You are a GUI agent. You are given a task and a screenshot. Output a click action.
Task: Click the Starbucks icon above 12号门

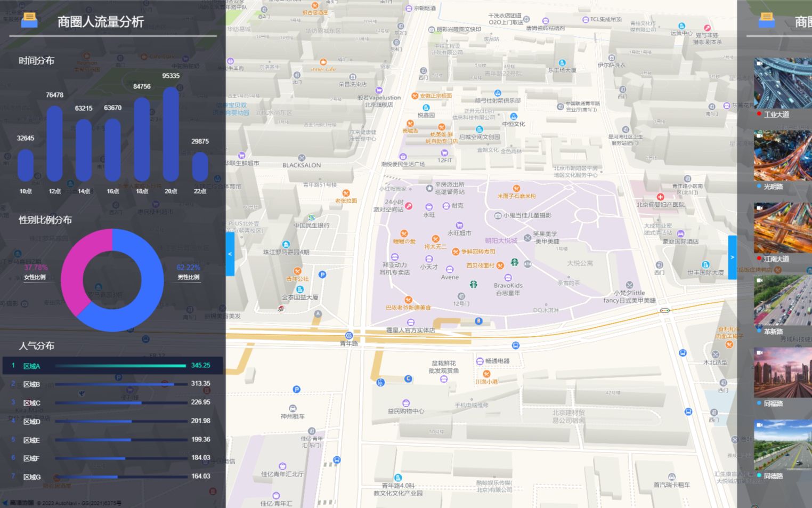473,284
